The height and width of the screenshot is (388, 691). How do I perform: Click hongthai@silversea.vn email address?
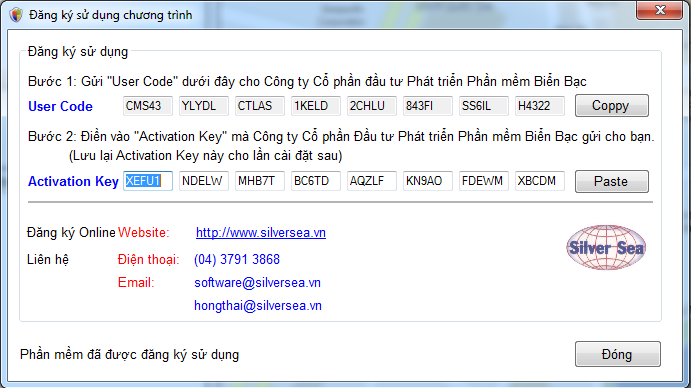[x=258, y=306]
